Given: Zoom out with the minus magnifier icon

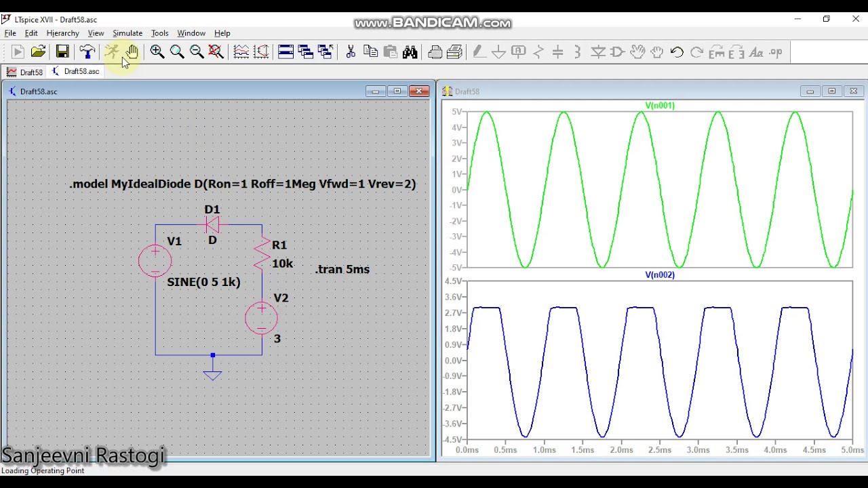Looking at the screenshot, I should (197, 52).
